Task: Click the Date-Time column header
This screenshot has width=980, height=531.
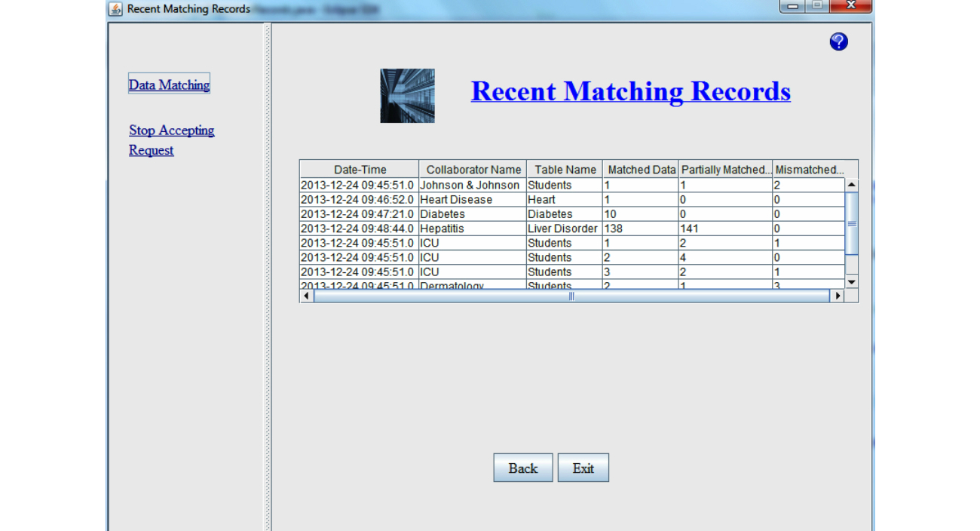Action: pyautogui.click(x=360, y=170)
